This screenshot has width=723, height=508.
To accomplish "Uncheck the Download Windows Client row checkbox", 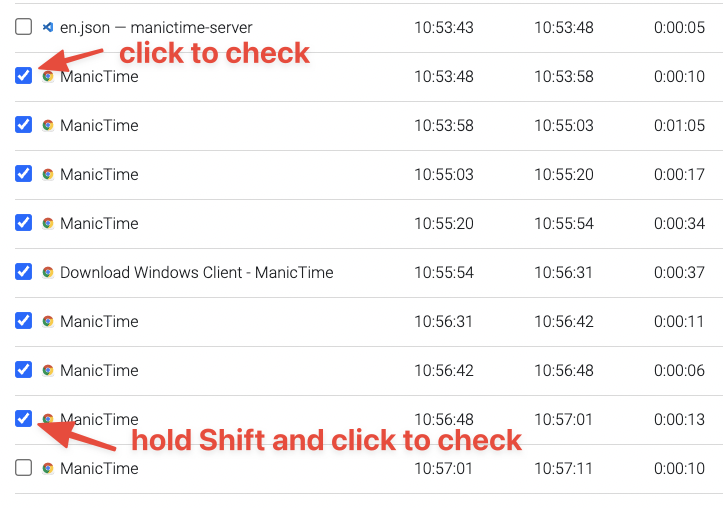I will coord(24,272).
